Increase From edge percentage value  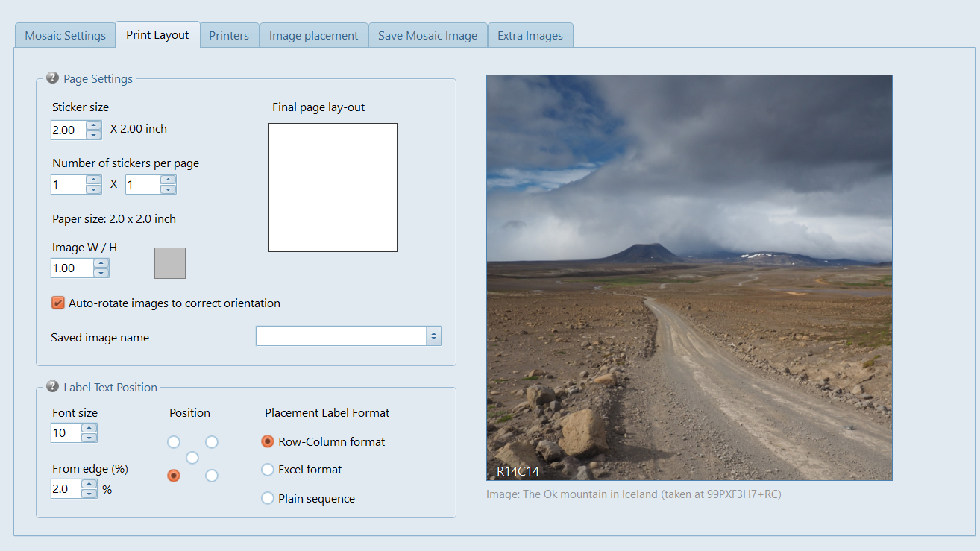(89, 484)
